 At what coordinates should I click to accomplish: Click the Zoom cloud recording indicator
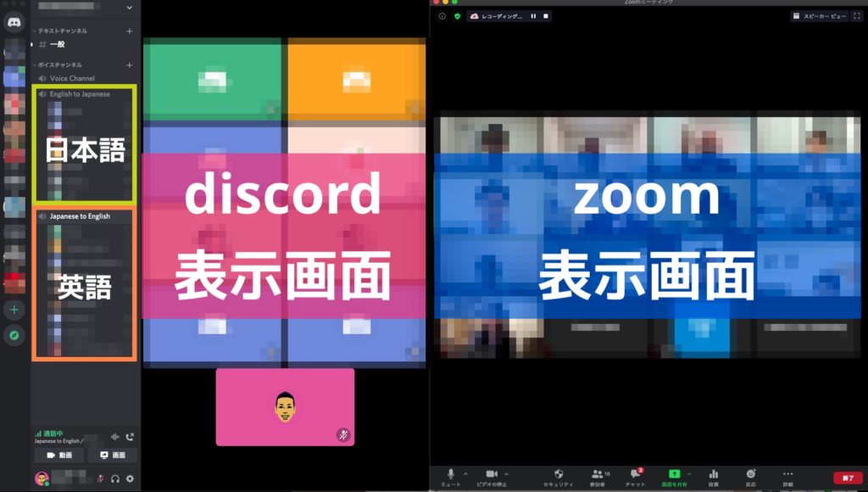pos(497,16)
